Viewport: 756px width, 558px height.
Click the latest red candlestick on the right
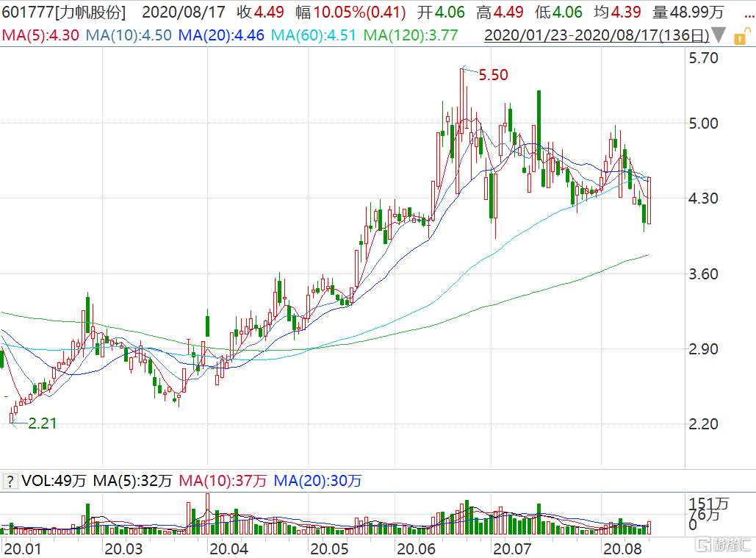click(649, 200)
